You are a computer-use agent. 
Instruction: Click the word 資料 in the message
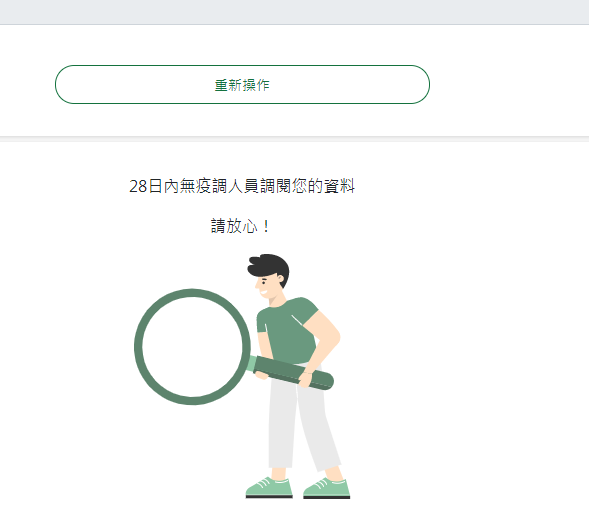pyautogui.click(x=339, y=186)
